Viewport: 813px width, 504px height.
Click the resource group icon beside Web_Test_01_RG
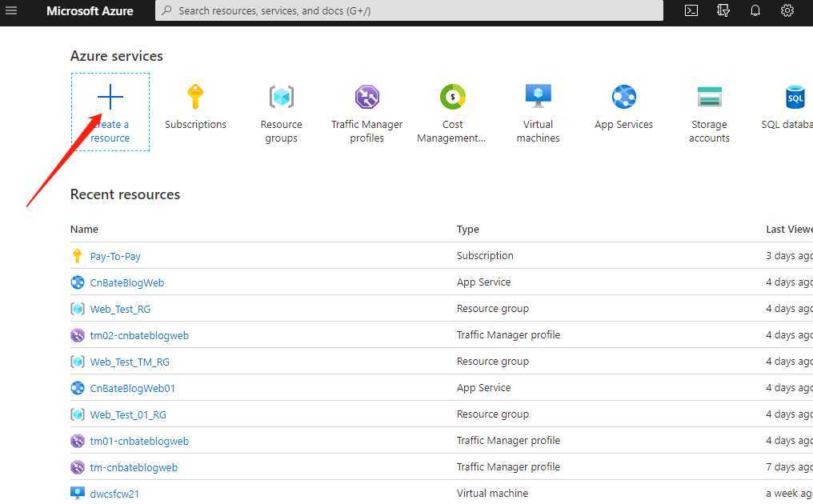pos(78,414)
